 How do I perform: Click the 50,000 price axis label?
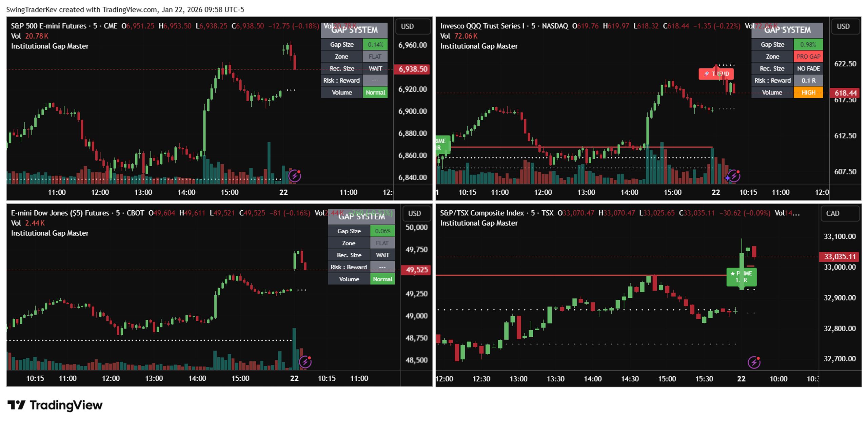tap(416, 228)
